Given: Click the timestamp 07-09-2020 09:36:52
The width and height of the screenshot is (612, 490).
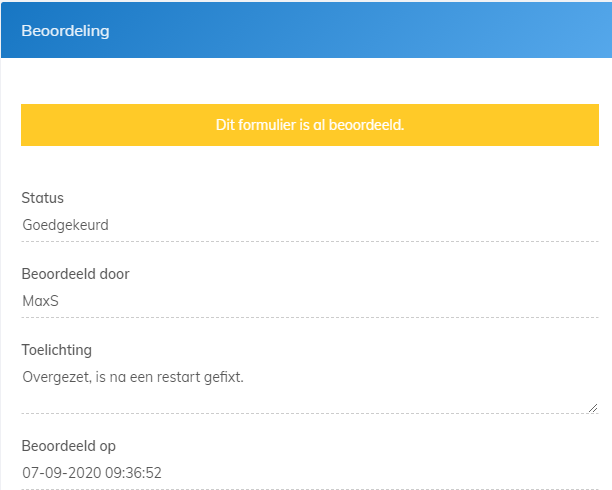Looking at the screenshot, I should click(x=94, y=472).
